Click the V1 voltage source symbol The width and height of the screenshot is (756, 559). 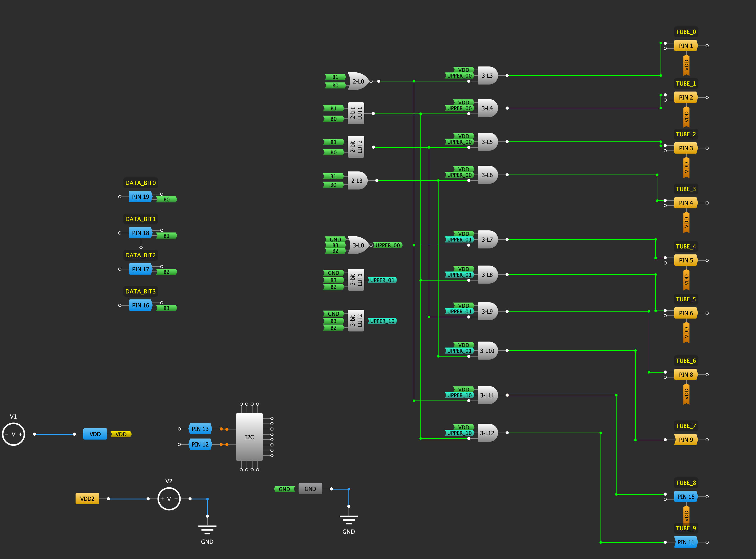[13, 434]
